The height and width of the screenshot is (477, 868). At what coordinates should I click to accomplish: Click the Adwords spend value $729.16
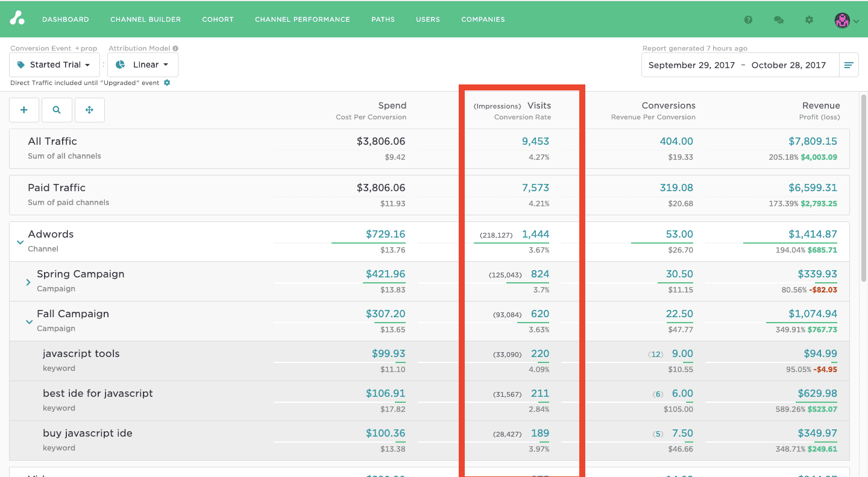tap(385, 234)
